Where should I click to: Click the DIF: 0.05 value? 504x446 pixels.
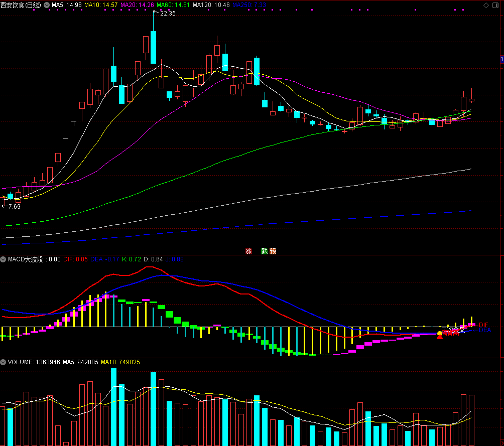[x=75, y=259]
